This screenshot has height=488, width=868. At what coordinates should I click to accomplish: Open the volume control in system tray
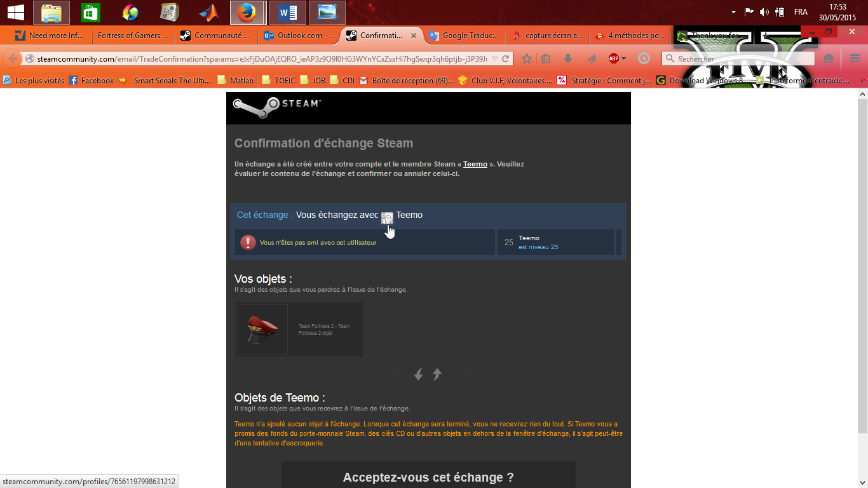pos(764,12)
